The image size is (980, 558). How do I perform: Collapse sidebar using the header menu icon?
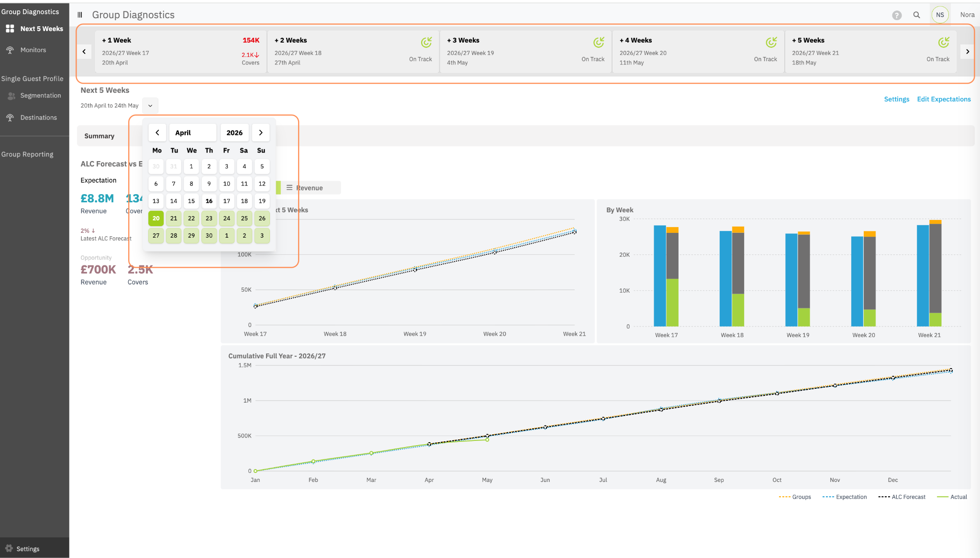click(80, 15)
